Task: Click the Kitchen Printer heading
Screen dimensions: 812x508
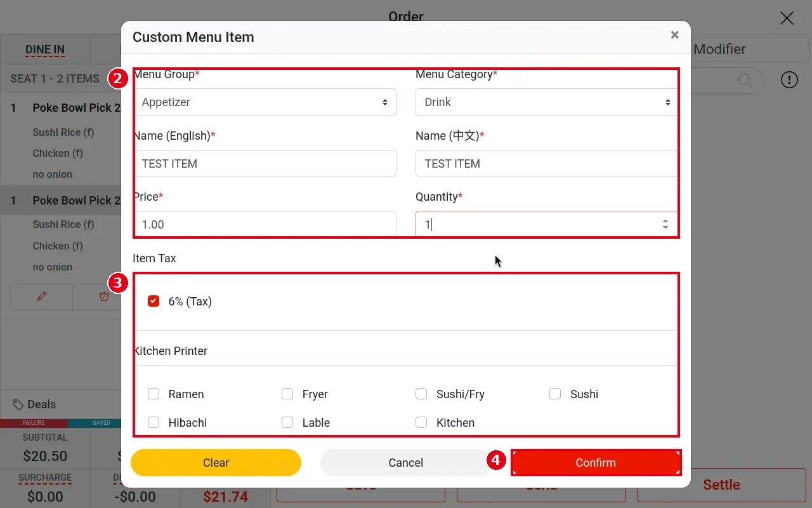Action: pyautogui.click(x=170, y=351)
